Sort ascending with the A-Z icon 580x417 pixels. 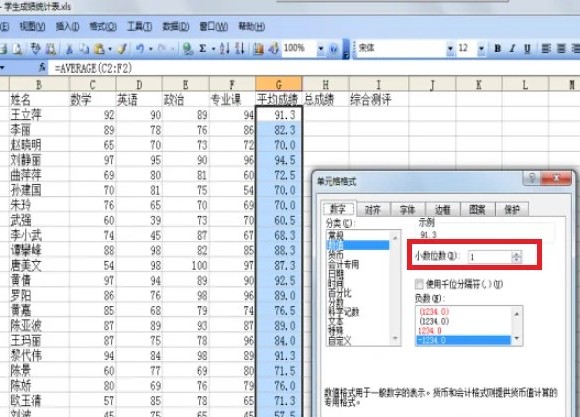point(225,49)
